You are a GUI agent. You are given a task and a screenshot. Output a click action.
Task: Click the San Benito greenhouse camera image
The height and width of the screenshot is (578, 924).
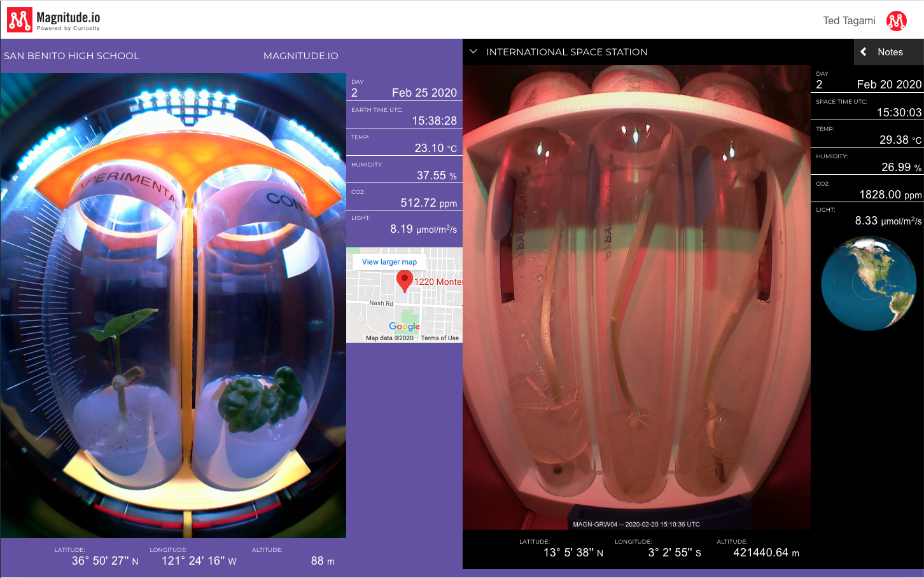173,305
